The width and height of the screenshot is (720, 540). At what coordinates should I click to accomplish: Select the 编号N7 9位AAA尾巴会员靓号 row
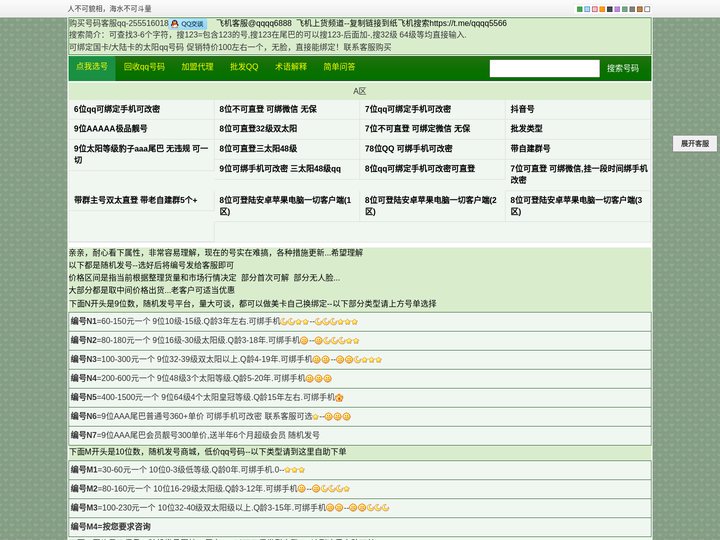click(x=360, y=435)
